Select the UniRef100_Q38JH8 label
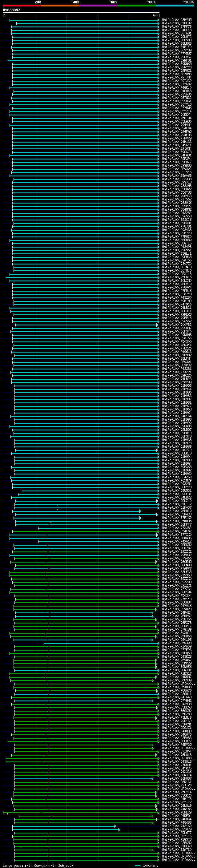Screen dimensions: 197x868 pos(177,186)
